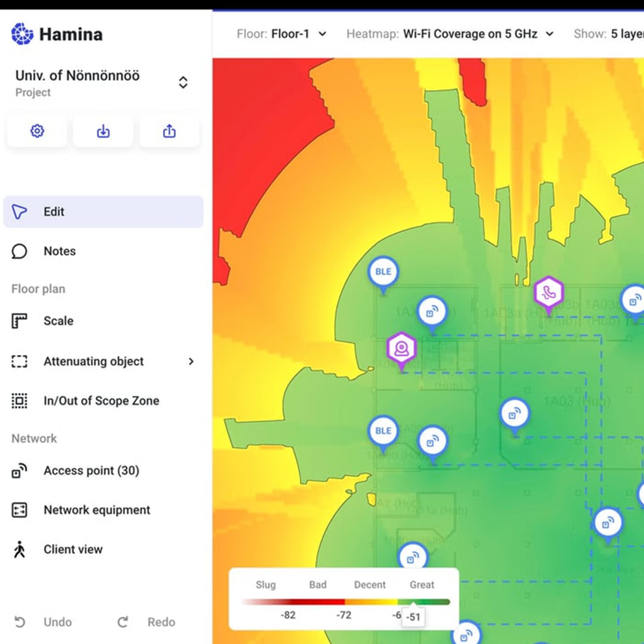Click the Undo button
Screen dimensions: 644x644
click(x=46, y=621)
